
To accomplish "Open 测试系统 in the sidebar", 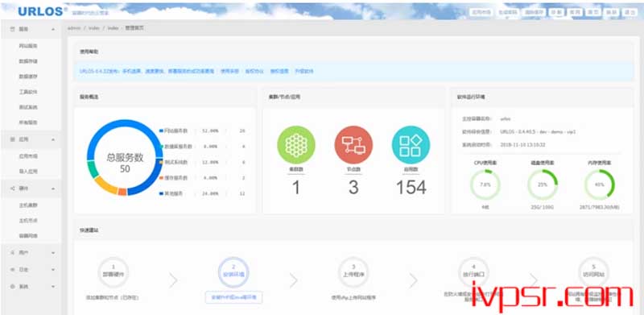I will [28, 107].
